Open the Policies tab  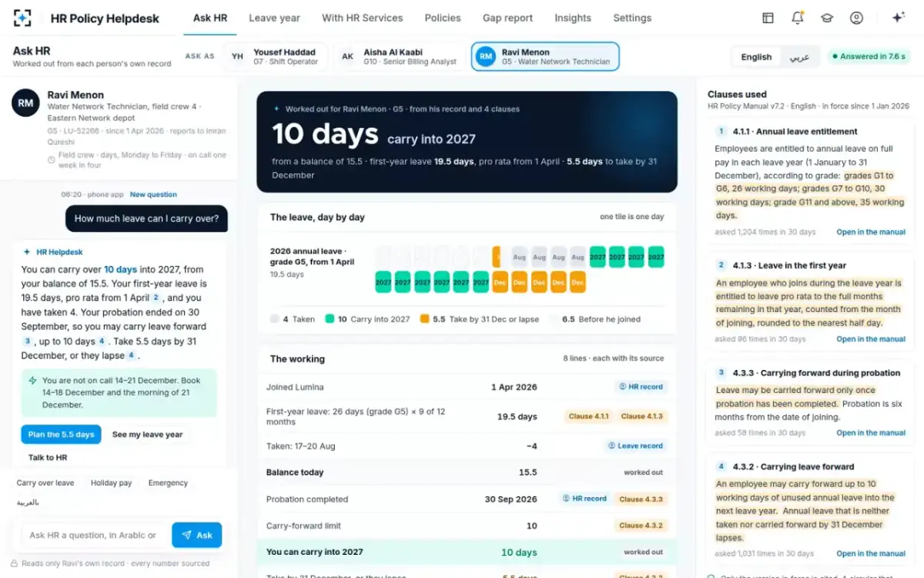point(443,18)
